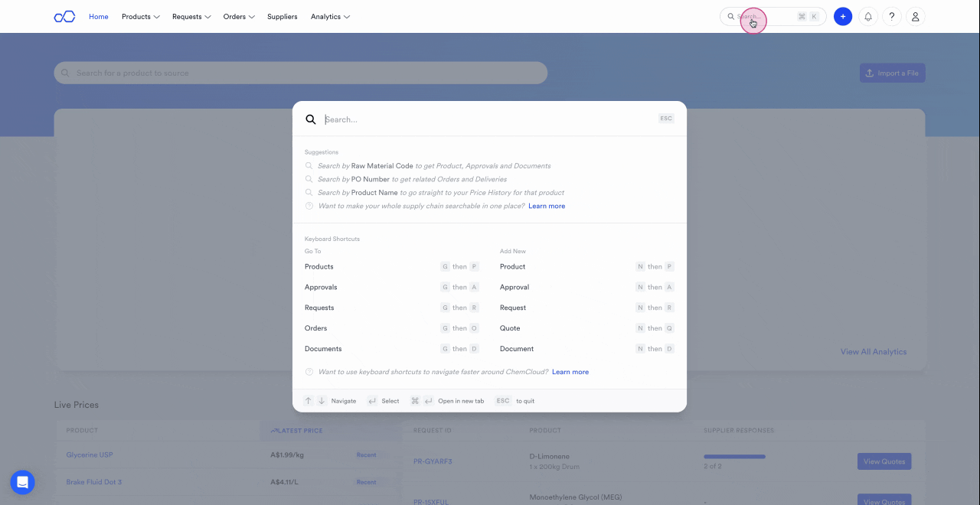Click the blue plus add-new icon
Screen dimensions: 980x505
point(843,16)
